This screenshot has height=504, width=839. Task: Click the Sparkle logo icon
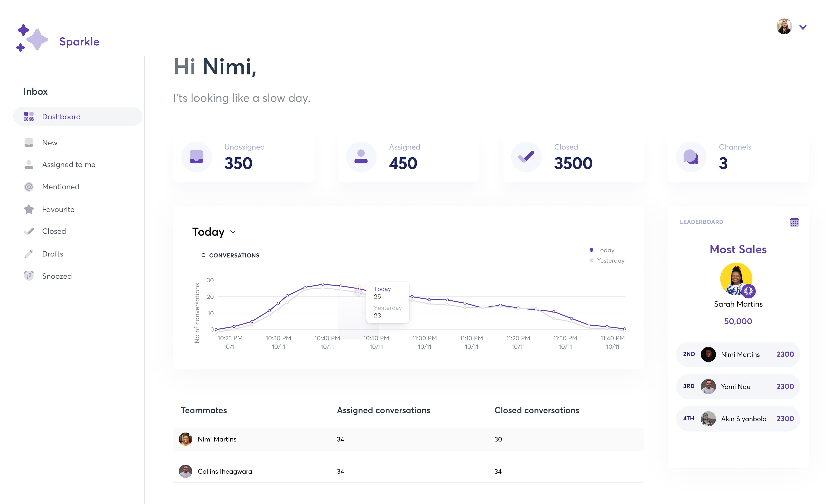coord(32,38)
